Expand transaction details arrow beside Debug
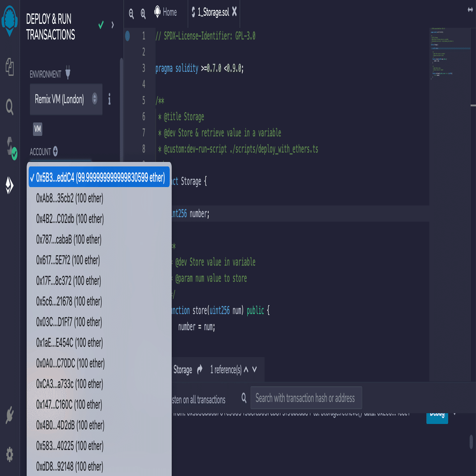476x476 pixels. 454,414
